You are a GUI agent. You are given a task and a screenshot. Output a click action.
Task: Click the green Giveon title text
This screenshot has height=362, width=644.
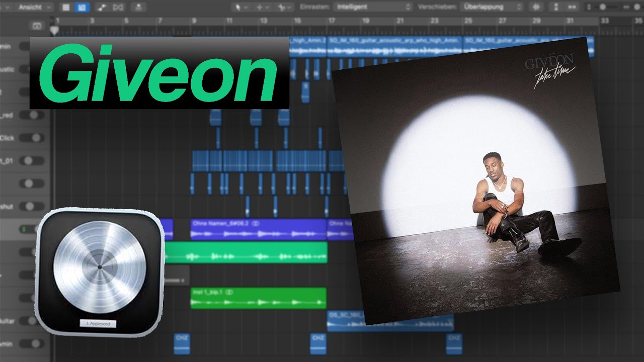[x=159, y=72]
